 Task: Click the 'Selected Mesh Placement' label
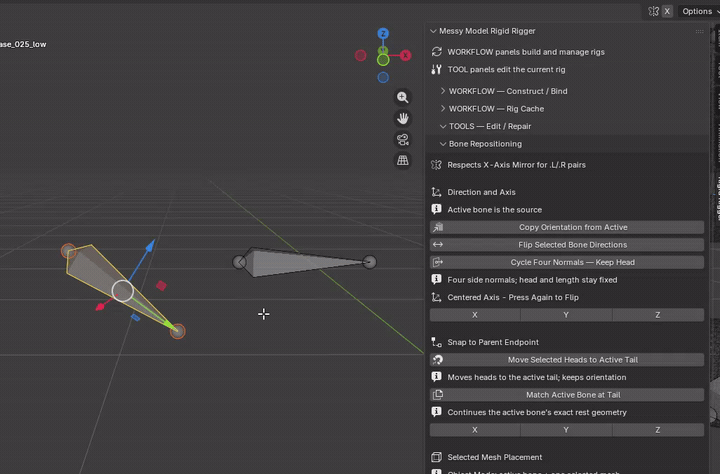coord(495,457)
